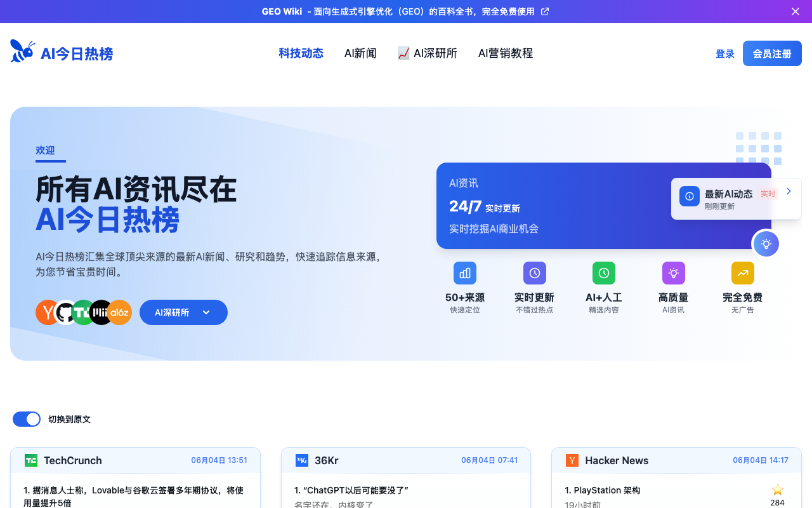812x508 pixels.
Task: Click the star icon next to PlayStation 架构
Action: pyautogui.click(x=778, y=490)
